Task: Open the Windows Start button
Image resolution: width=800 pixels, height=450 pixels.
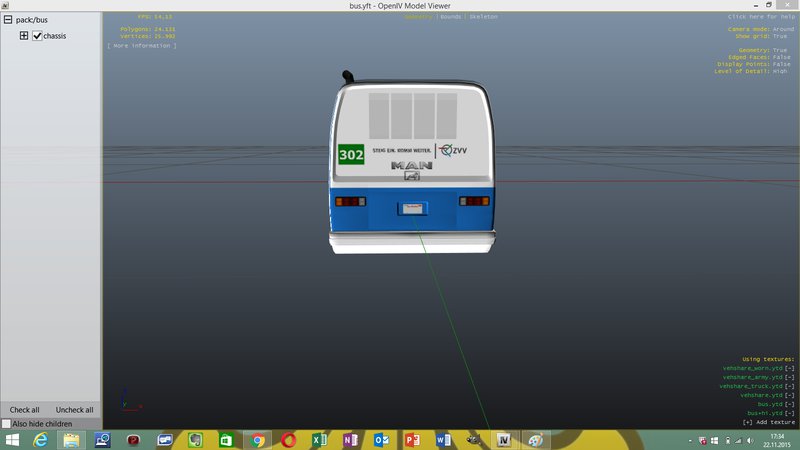Action: click(x=12, y=440)
